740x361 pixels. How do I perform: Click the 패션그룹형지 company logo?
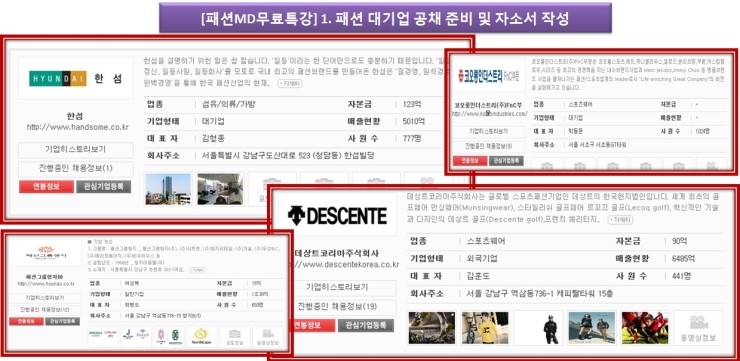(45, 252)
